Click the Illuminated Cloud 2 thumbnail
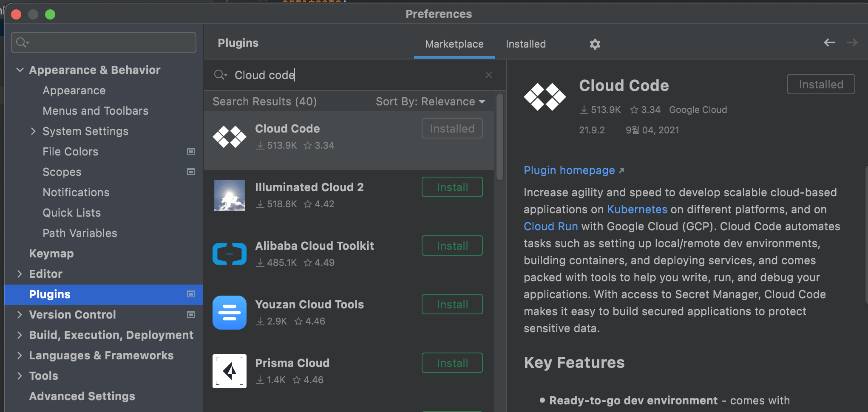868x412 pixels. point(230,195)
